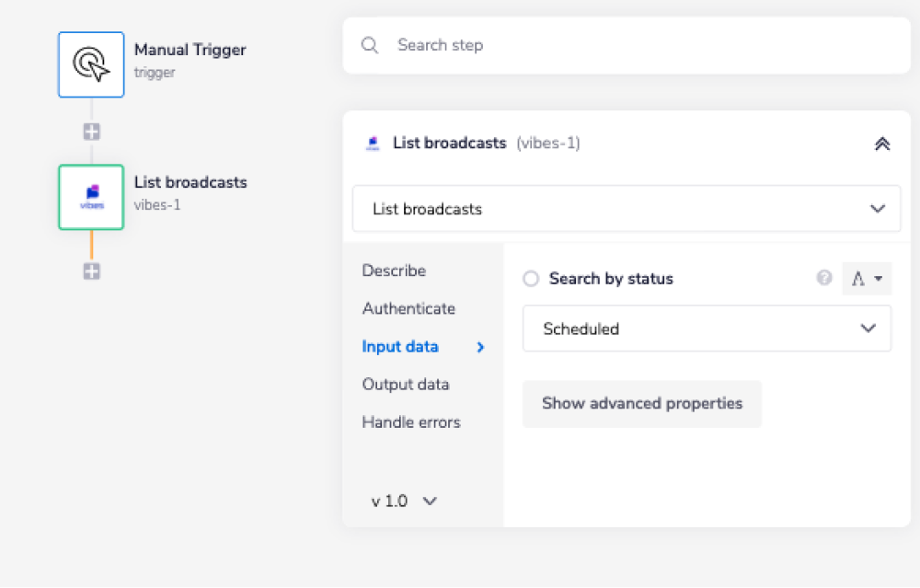The width and height of the screenshot is (920, 588).
Task: Add step between trigger and List broadcasts
Action: pyautogui.click(x=91, y=132)
